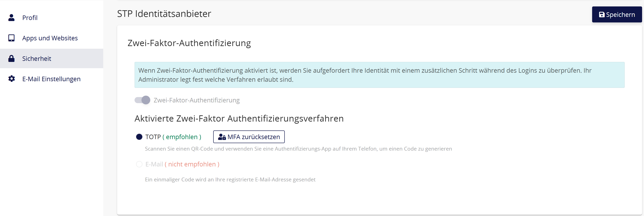
Task: Open E-Mail Einstellungen in sidebar
Action: 52,79
